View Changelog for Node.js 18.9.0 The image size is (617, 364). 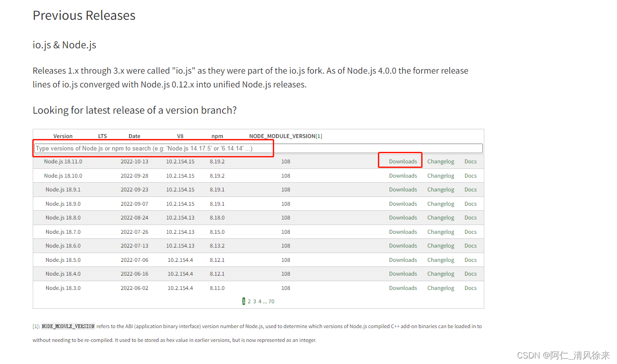coord(441,204)
